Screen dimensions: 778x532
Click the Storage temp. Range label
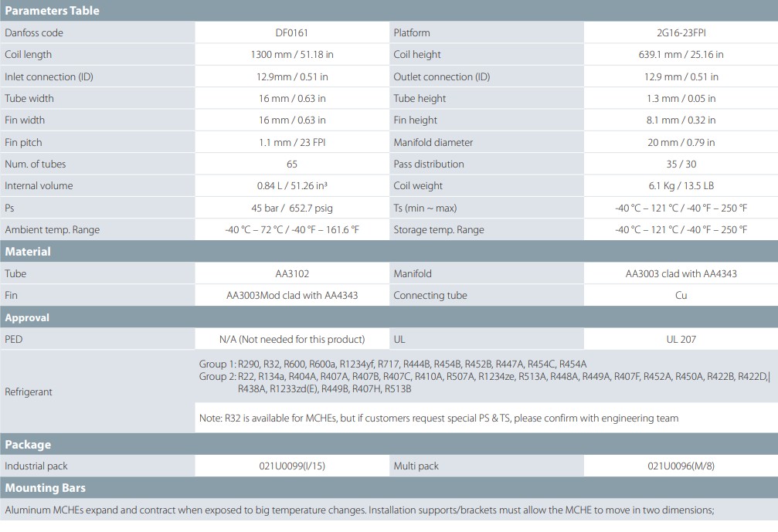pyautogui.click(x=439, y=229)
